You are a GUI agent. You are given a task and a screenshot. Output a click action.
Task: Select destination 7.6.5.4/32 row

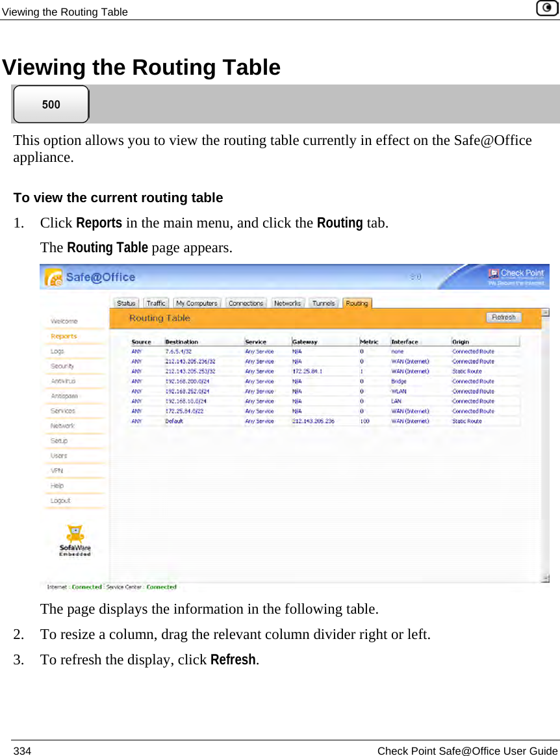click(325, 352)
